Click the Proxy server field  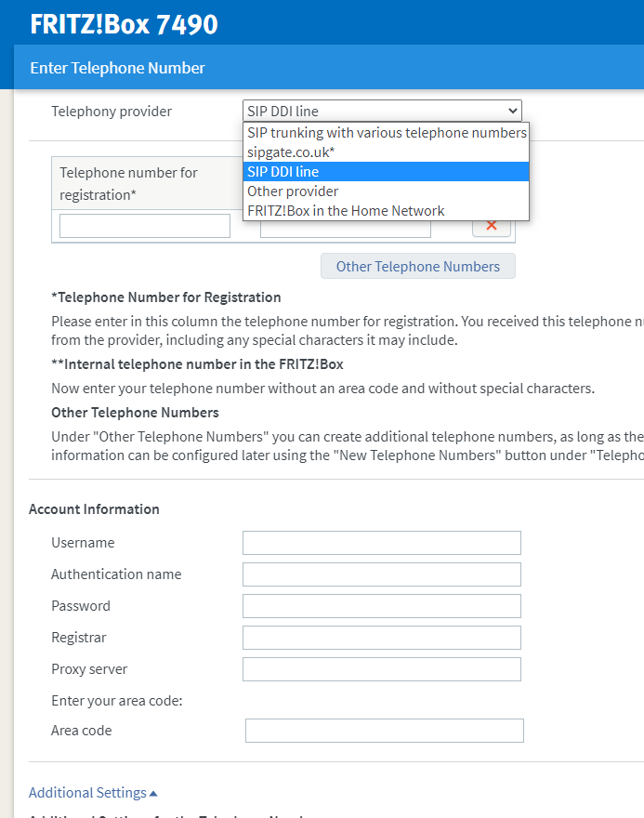coord(382,669)
